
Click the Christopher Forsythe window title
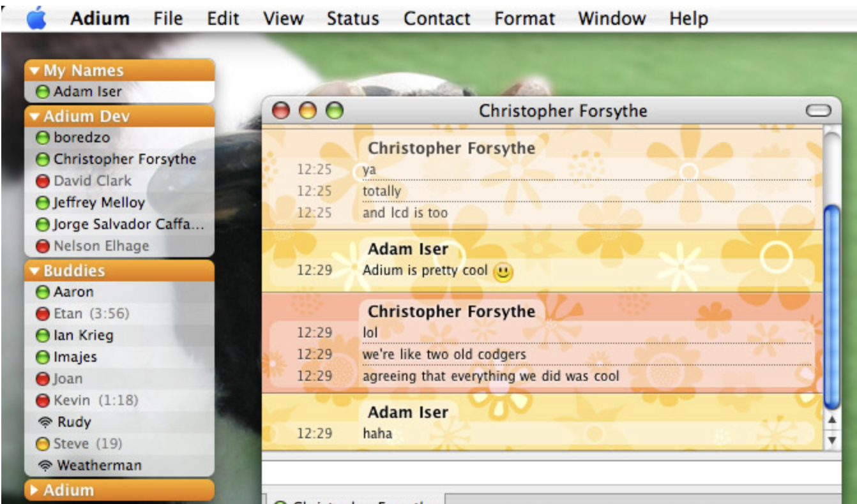click(563, 111)
